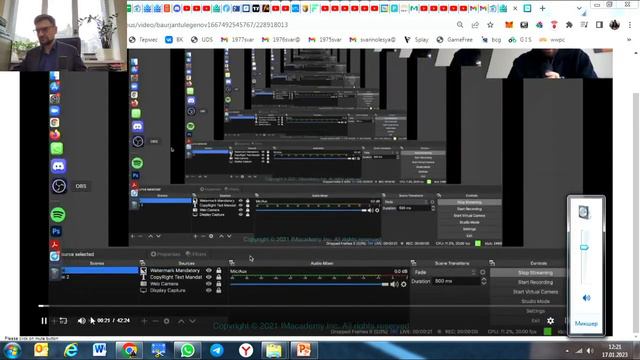Open the Extensions puzzle menu
The image size is (640, 360).
coord(569,25)
